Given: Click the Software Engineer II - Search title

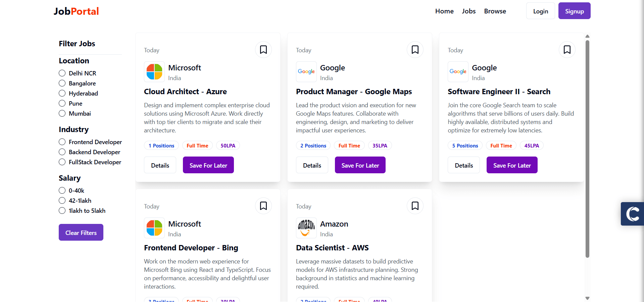Looking at the screenshot, I should (499, 92).
